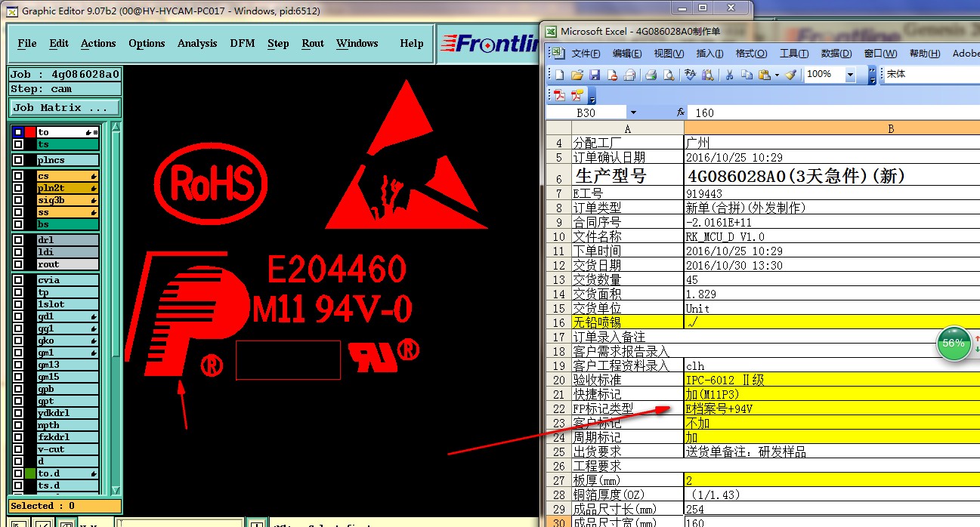Screen dimensions: 980x527
Task: Click Help menu in Graphic Editor
Action: point(412,44)
